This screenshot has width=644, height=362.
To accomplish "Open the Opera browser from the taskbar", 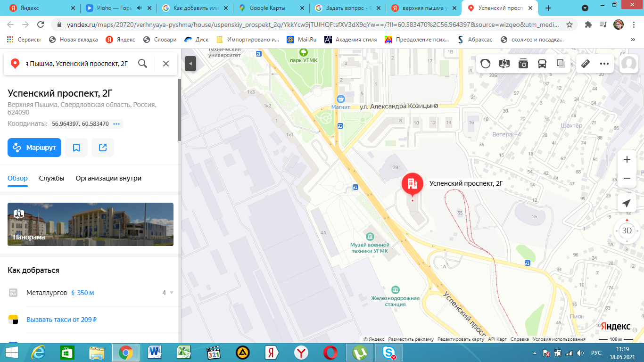I will [330, 353].
